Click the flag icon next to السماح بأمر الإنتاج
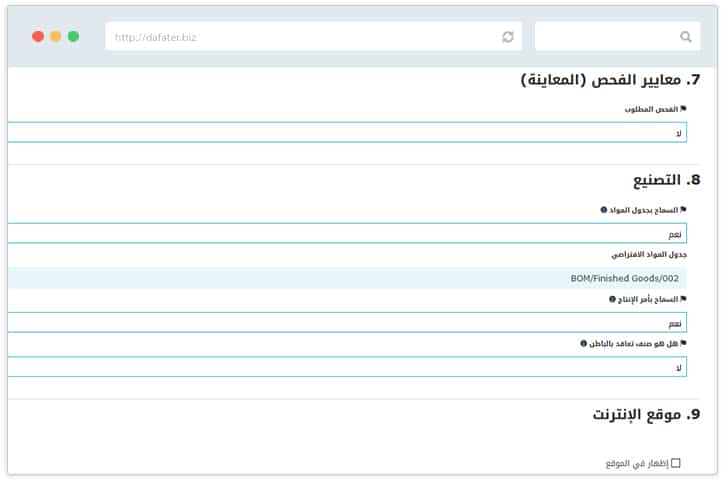The height and width of the screenshot is (485, 725). coord(683,299)
